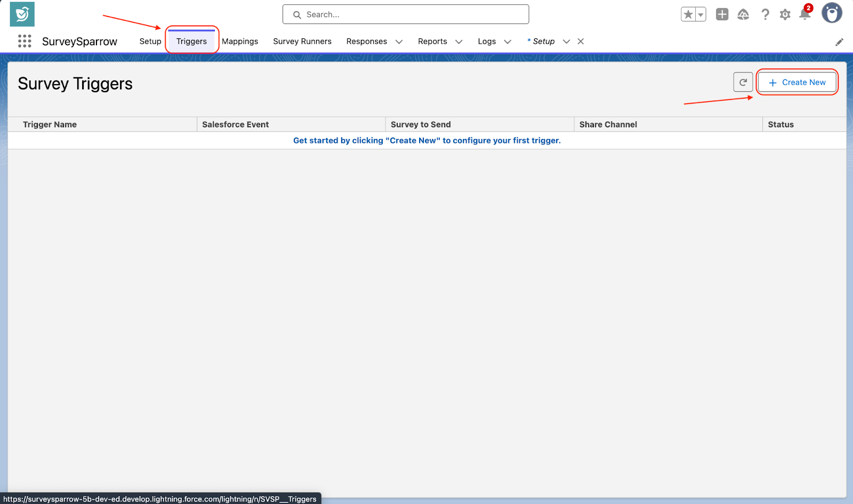Expand the Reports tab chevron
The image size is (853, 504).
click(458, 42)
